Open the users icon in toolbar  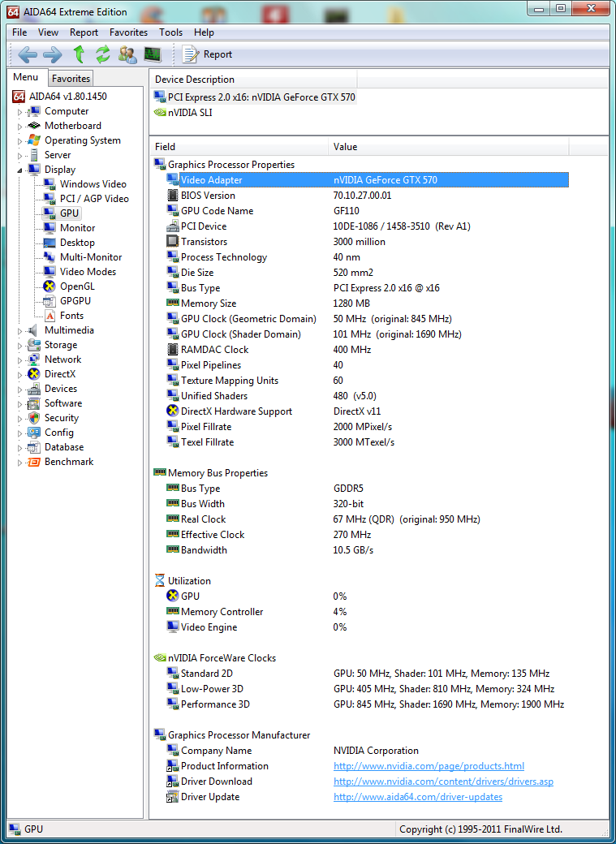point(128,54)
